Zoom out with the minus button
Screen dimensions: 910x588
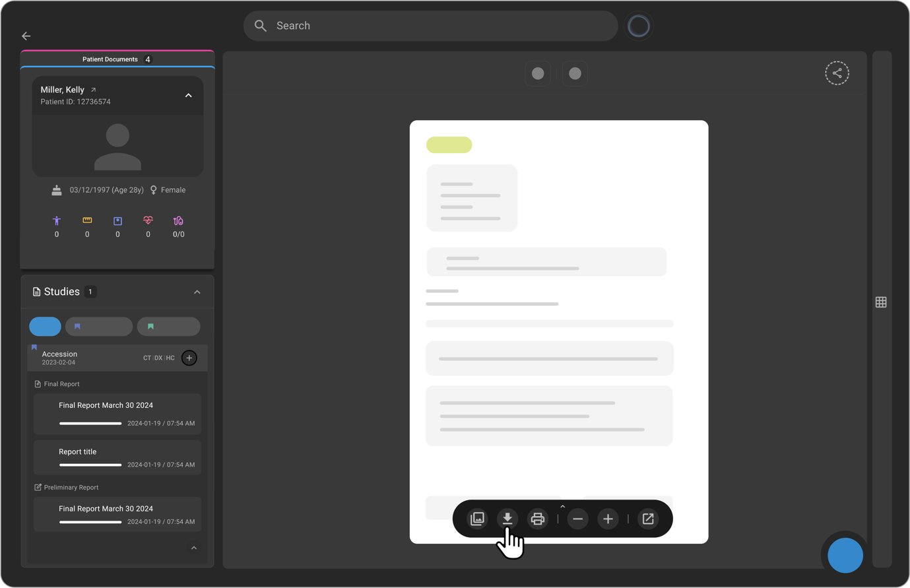(577, 519)
